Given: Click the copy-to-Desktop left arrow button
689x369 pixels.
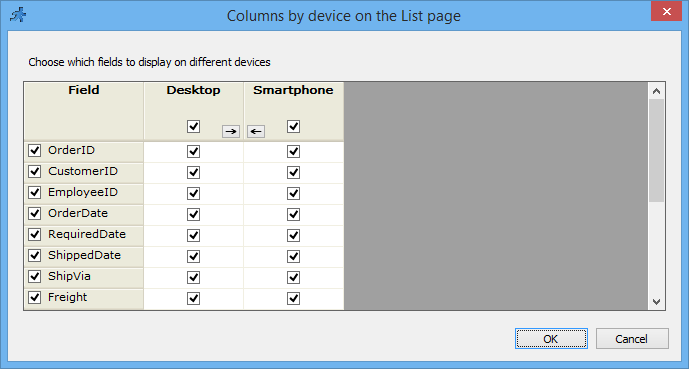Looking at the screenshot, I should point(256,131).
